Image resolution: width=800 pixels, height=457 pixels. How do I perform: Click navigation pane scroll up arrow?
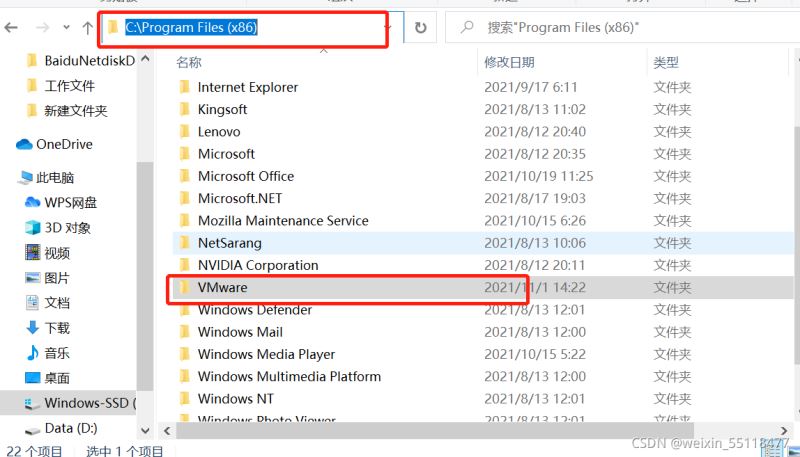pos(145,59)
